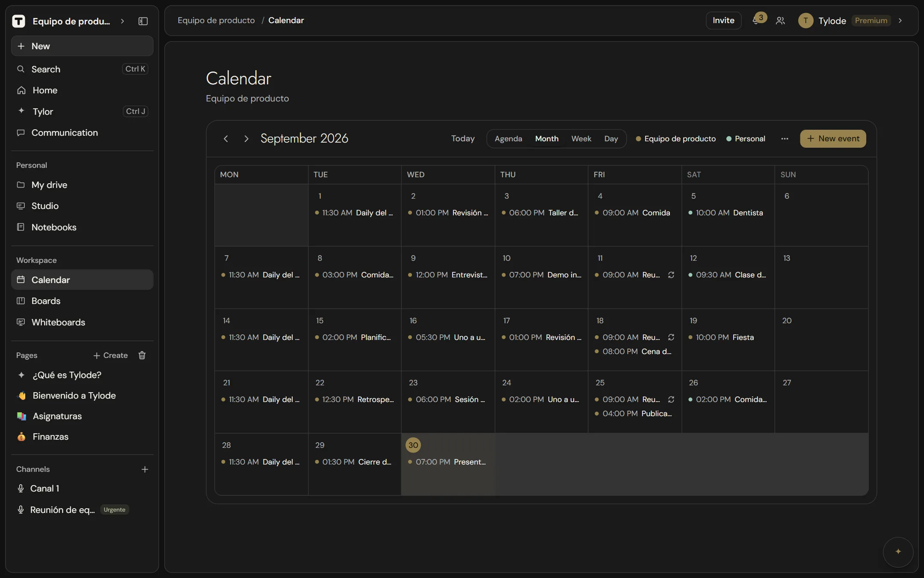Open Boards in Workspace section
This screenshot has width=924, height=578.
tap(82, 301)
